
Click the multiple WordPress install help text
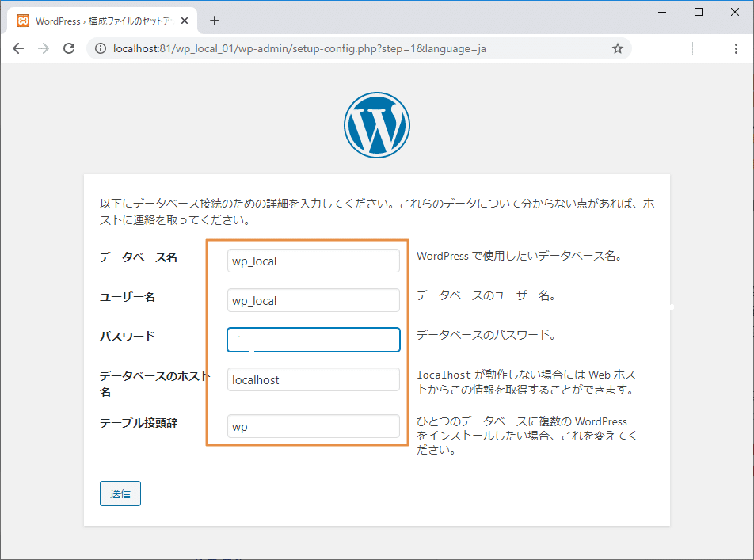[527, 436]
